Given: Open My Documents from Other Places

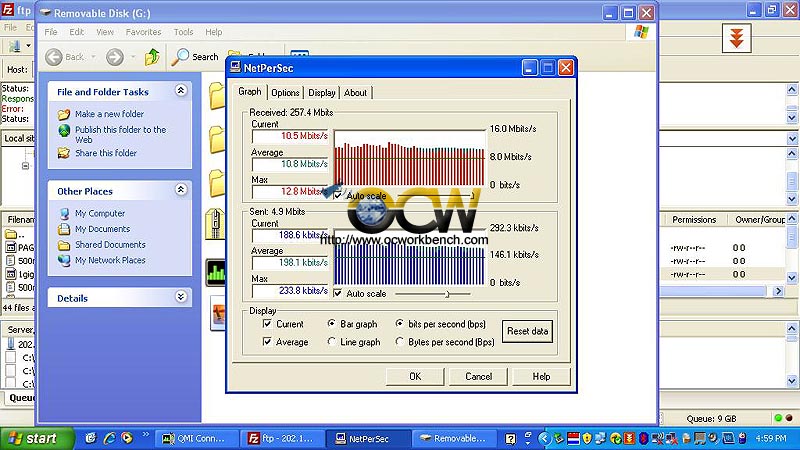Looking at the screenshot, I should (103, 229).
